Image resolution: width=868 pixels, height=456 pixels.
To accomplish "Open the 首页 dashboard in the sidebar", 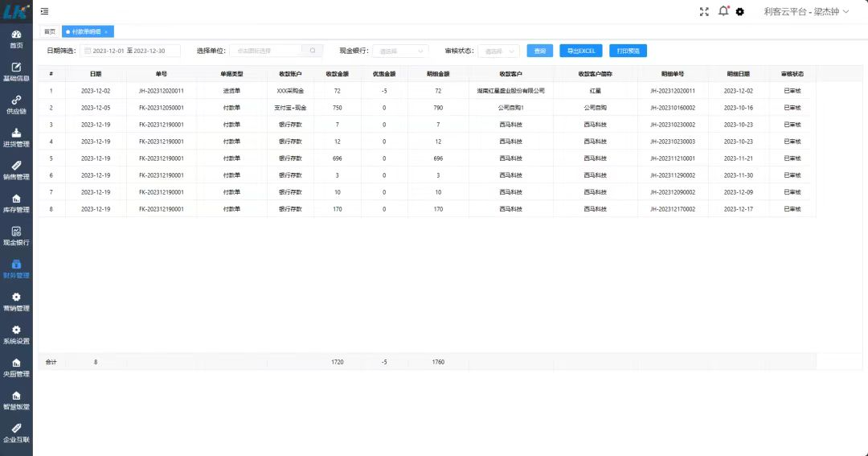I will [x=16, y=39].
